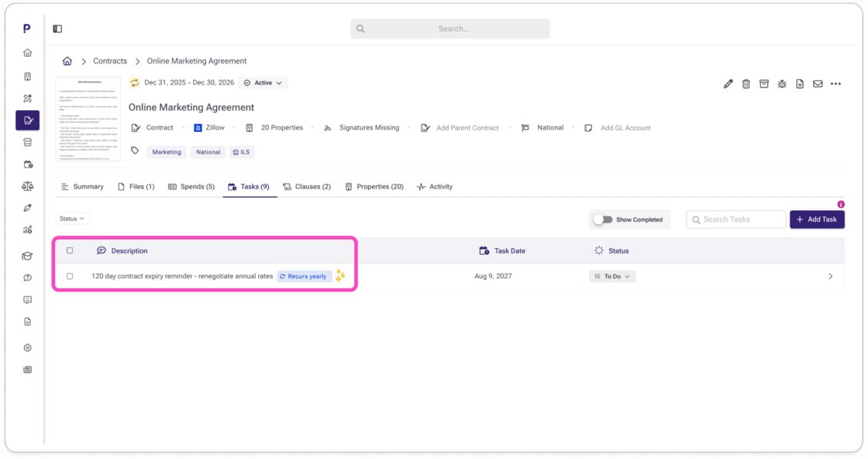Viewport: 868px width, 459px height.
Task: Switch to the Properties (20) tab
Action: click(x=374, y=187)
